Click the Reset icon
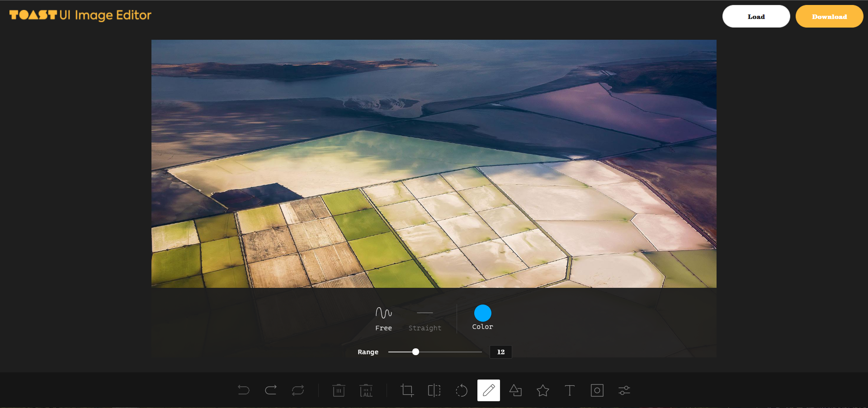This screenshot has width=868, height=408. click(x=298, y=390)
